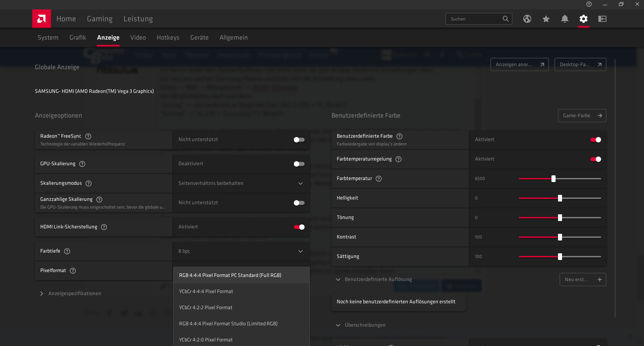Image resolution: width=644 pixels, height=346 pixels.
Task: Open notifications bell icon
Action: tap(565, 19)
